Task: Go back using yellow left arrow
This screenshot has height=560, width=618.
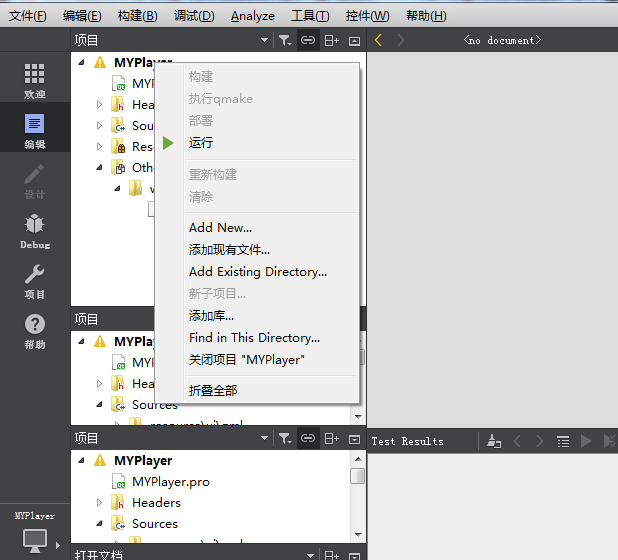Action: click(378, 40)
